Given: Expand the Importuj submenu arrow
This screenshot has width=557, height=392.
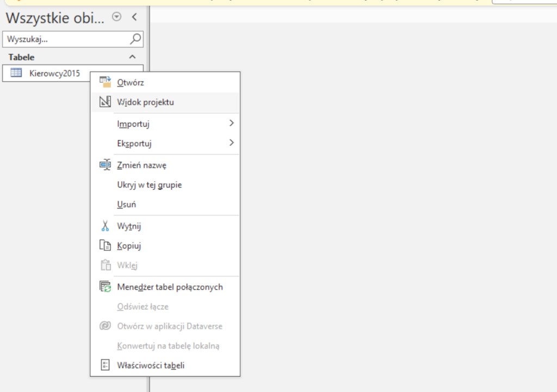Looking at the screenshot, I should click(231, 123).
